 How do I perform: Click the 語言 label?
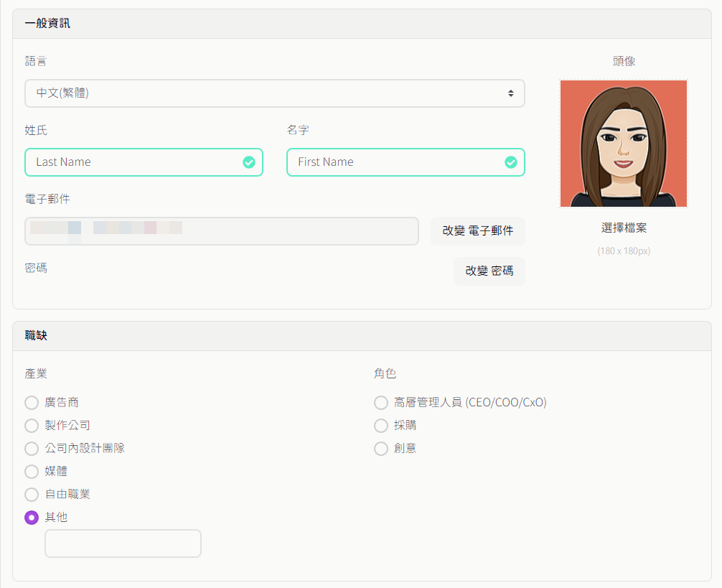(x=36, y=61)
